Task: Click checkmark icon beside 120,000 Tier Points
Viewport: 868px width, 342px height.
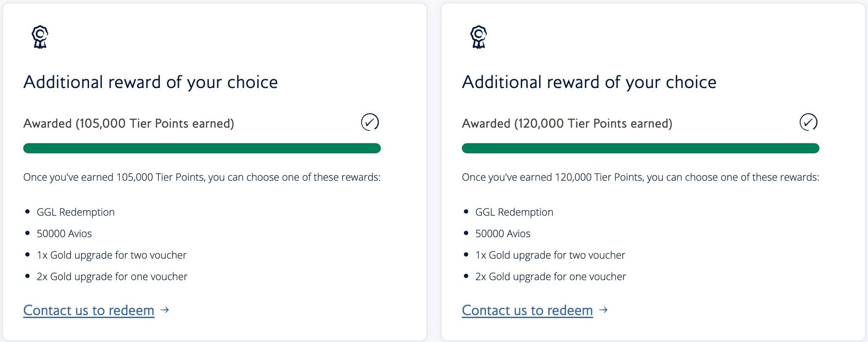Action: (808, 122)
